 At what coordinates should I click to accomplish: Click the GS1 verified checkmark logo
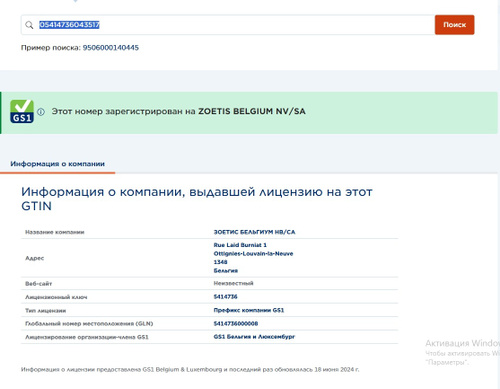point(22,111)
